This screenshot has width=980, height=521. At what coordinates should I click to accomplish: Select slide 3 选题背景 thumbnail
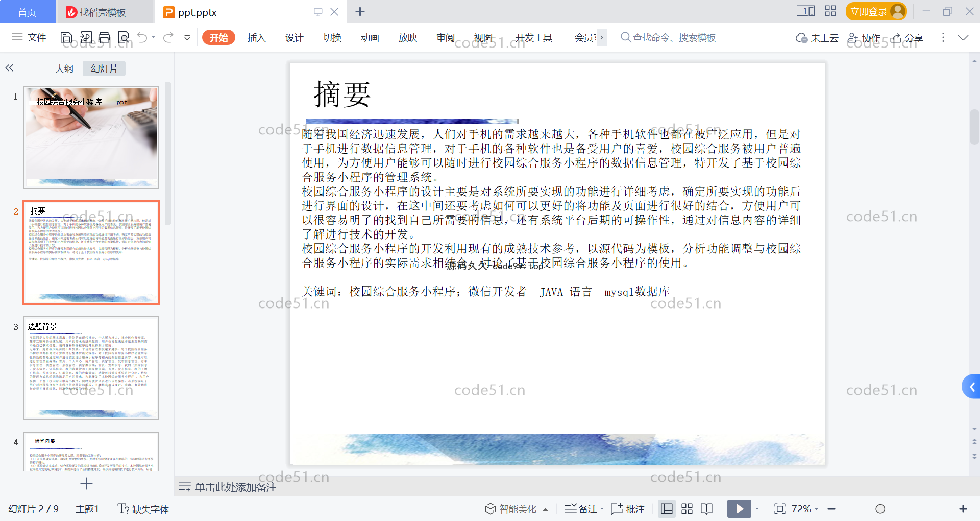91,368
